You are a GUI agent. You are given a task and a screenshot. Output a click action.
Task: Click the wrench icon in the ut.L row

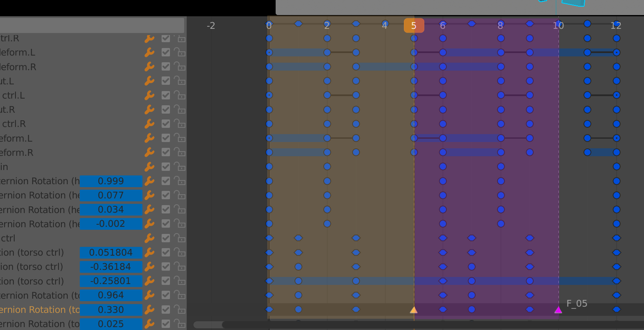[x=149, y=81]
